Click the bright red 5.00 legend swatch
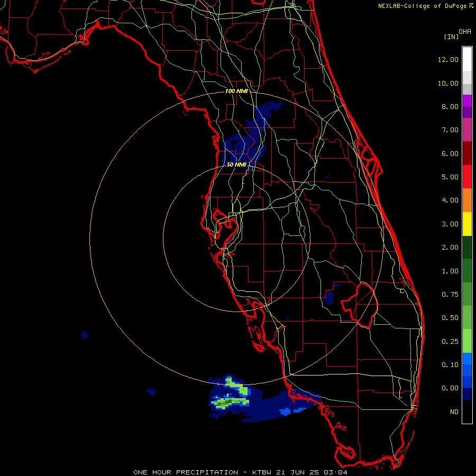This screenshot has height=476, width=476. coord(467,177)
